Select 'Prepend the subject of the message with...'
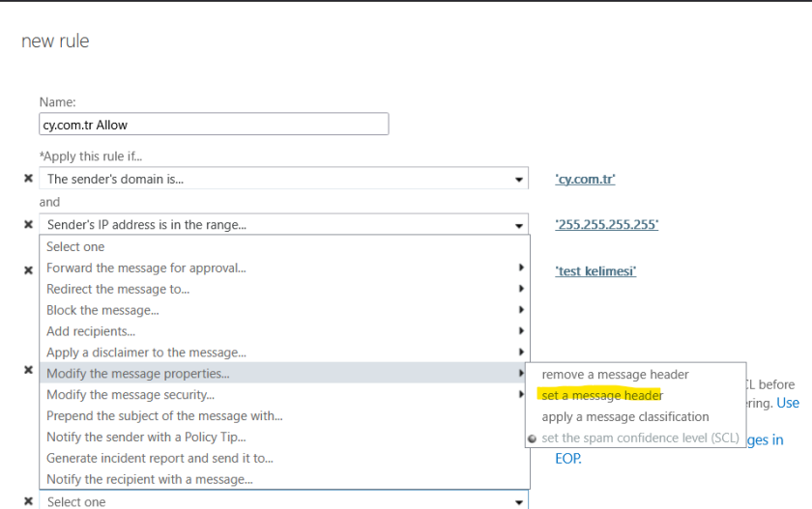 click(x=164, y=416)
